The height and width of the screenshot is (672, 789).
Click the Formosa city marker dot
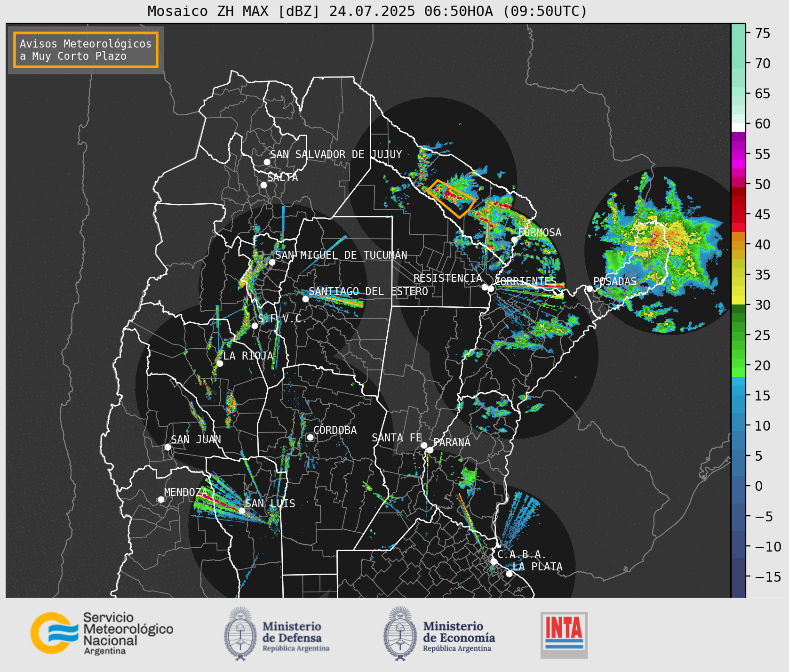(514, 240)
